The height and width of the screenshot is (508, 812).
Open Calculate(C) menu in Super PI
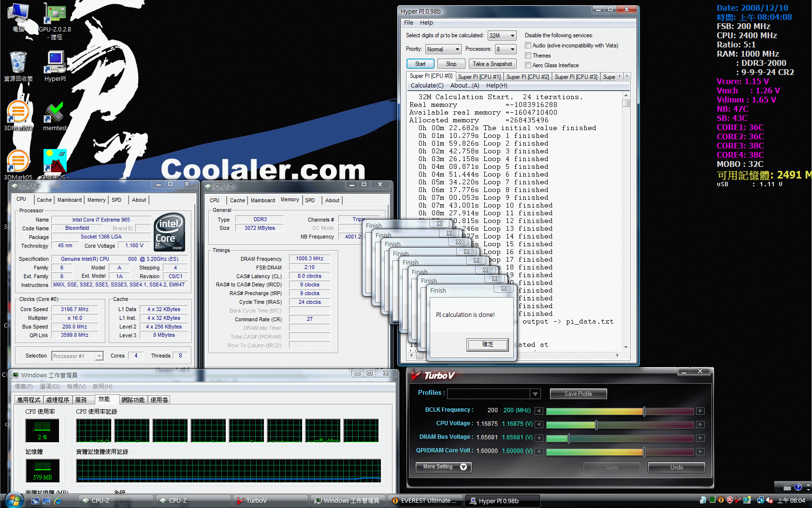(x=427, y=86)
